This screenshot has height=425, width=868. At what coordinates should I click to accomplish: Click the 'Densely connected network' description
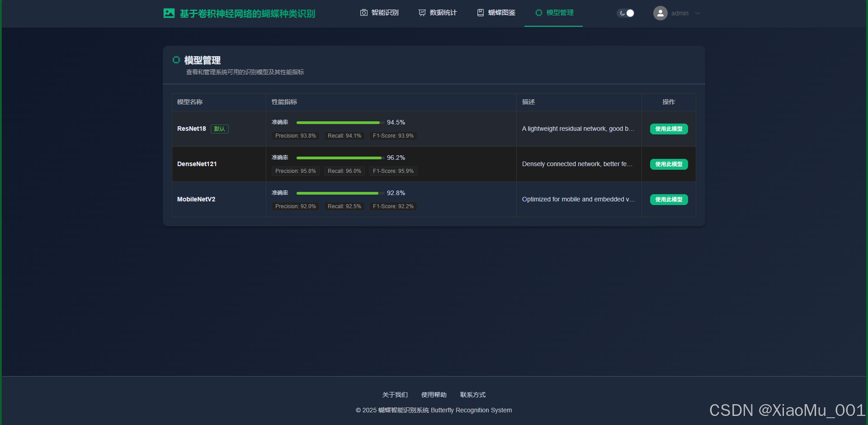coord(577,164)
